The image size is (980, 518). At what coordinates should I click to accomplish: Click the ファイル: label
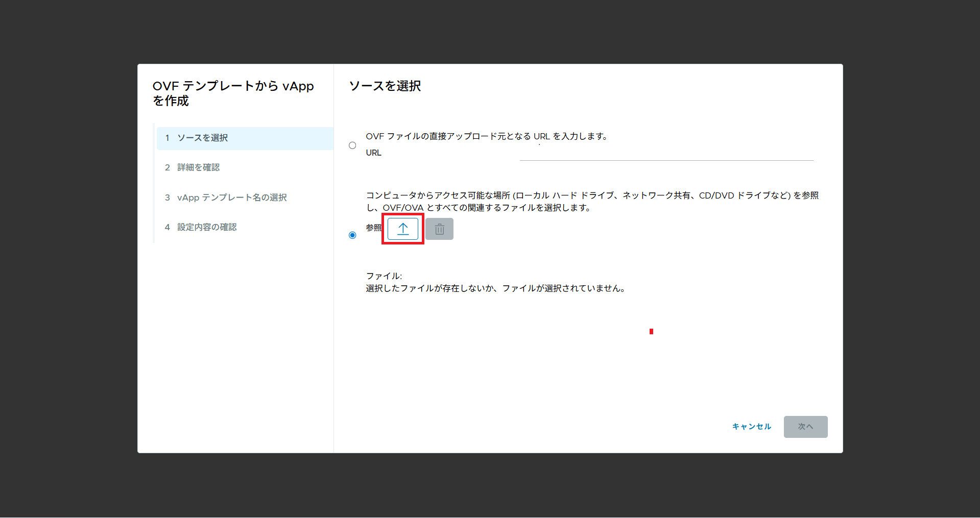(x=384, y=276)
